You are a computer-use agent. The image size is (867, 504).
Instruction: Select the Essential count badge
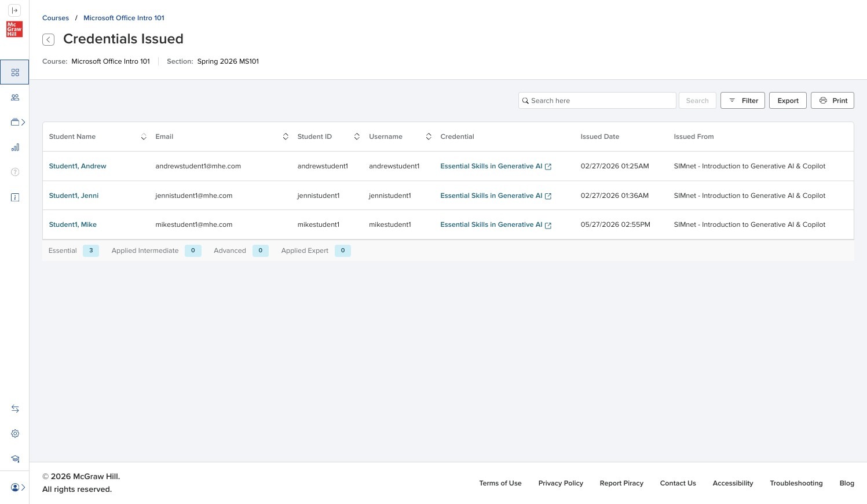(x=91, y=251)
